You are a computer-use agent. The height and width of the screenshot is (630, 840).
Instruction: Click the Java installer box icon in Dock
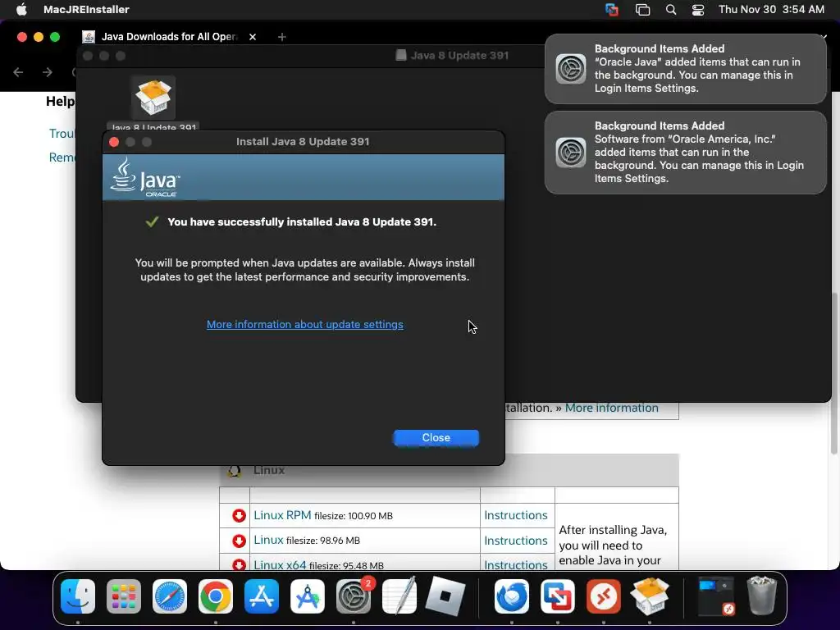[x=650, y=596]
